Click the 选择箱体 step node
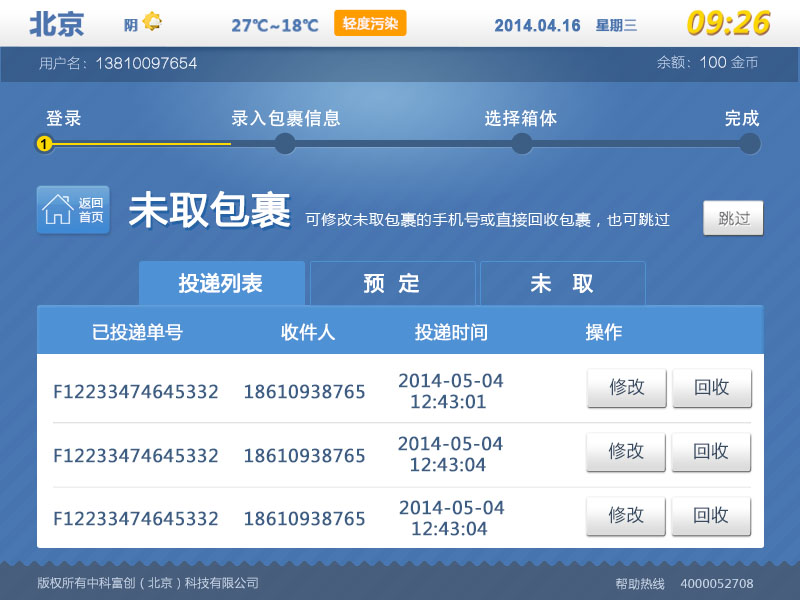 [521, 144]
